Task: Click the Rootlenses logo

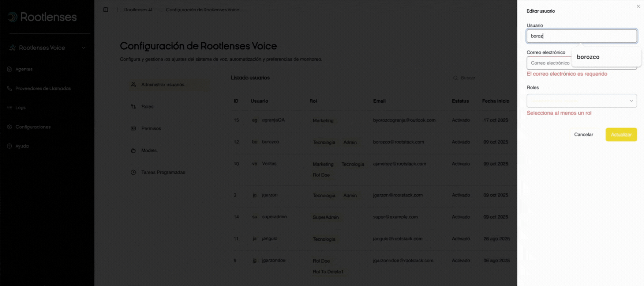Action: [43, 17]
